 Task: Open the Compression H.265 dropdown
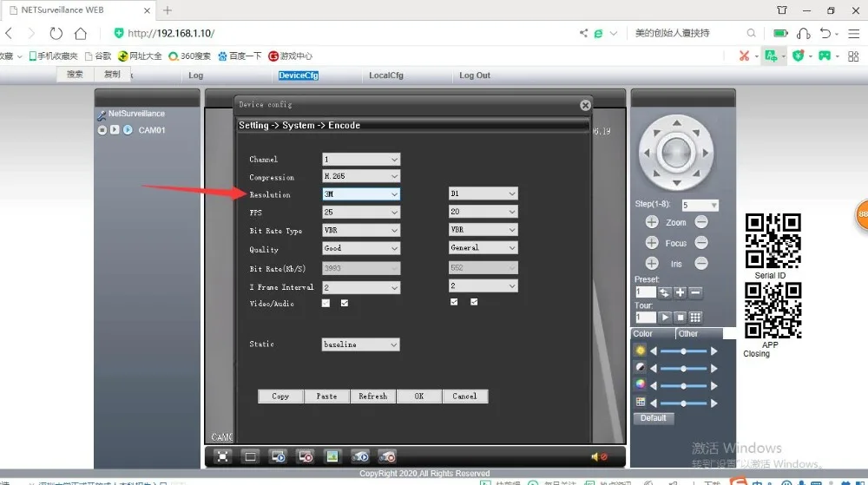(361, 176)
